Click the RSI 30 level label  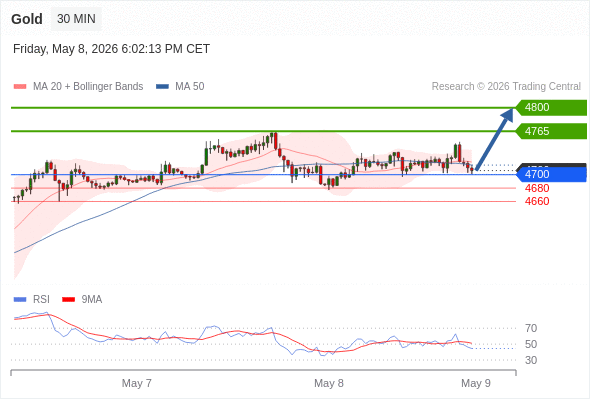(531, 360)
